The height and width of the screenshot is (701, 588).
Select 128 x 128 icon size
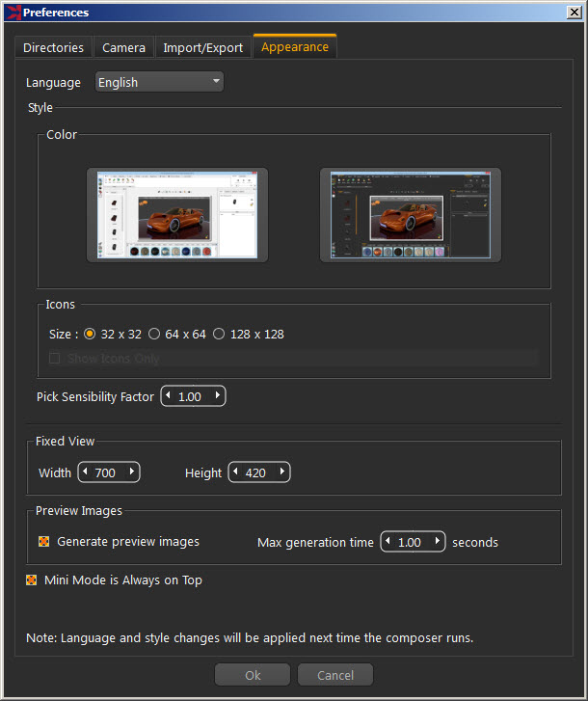219,334
